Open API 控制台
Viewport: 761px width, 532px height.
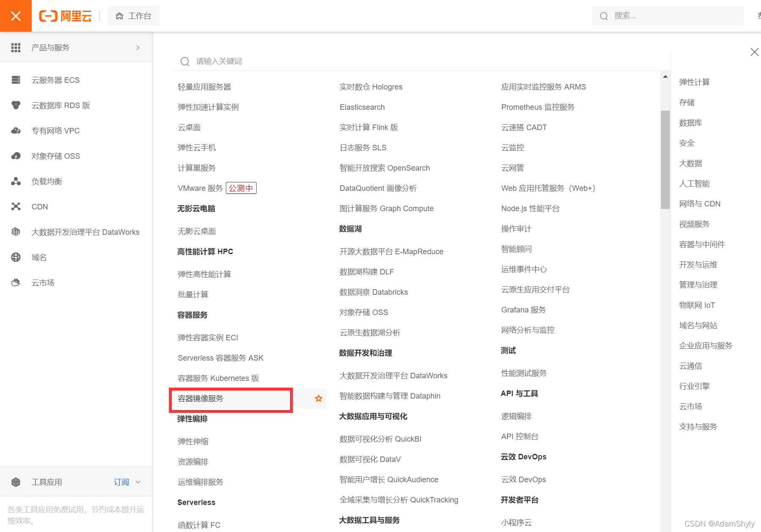(x=520, y=437)
